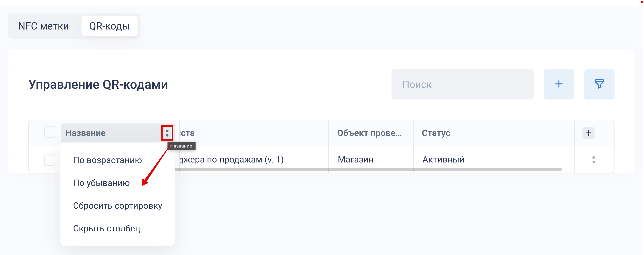Open the Название column options menu

click(x=167, y=133)
